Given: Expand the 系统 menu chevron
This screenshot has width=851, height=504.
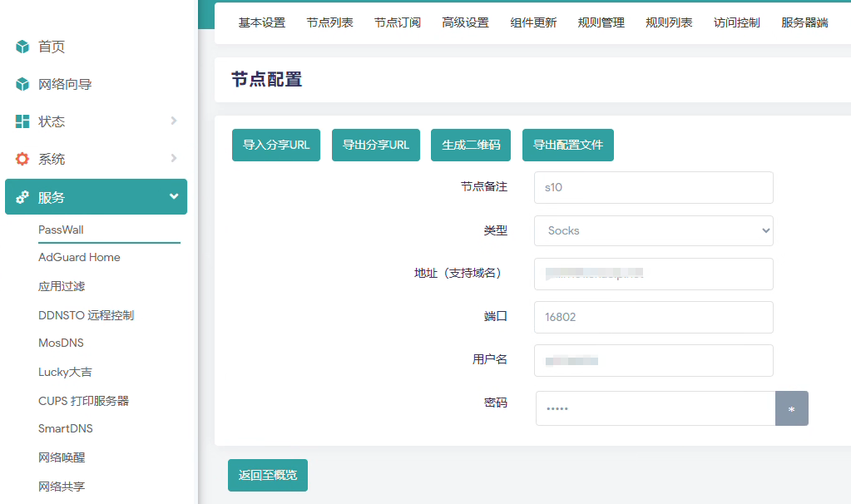Looking at the screenshot, I should pos(173,159).
